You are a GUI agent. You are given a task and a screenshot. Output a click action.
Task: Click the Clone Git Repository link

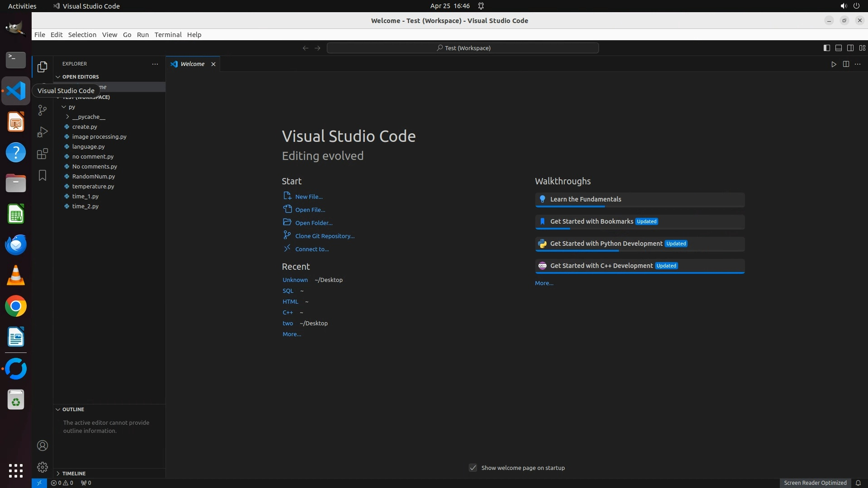(325, 236)
